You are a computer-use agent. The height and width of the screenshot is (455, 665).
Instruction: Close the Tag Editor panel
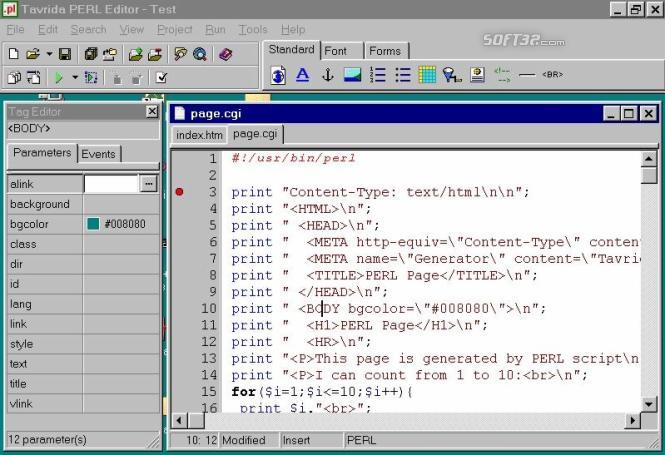152,112
